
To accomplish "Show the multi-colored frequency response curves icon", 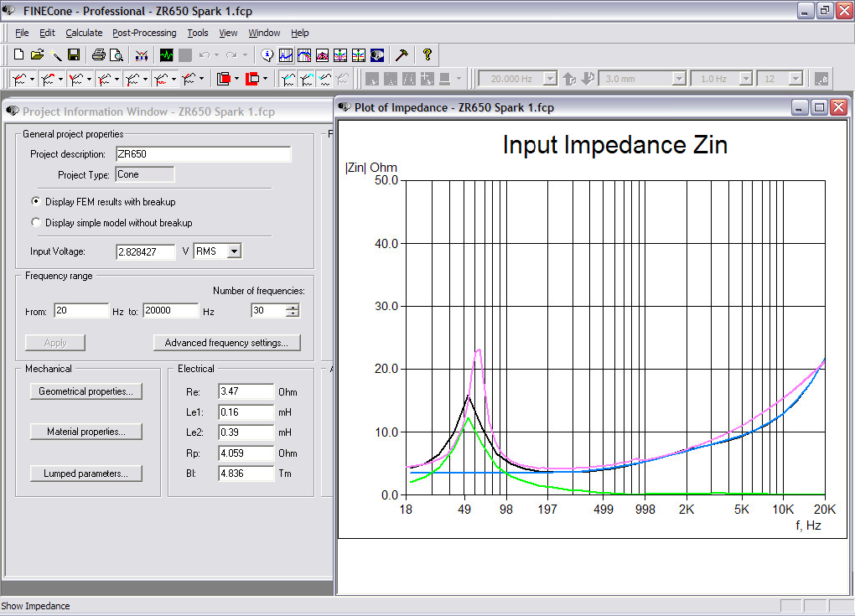I will coord(303,54).
